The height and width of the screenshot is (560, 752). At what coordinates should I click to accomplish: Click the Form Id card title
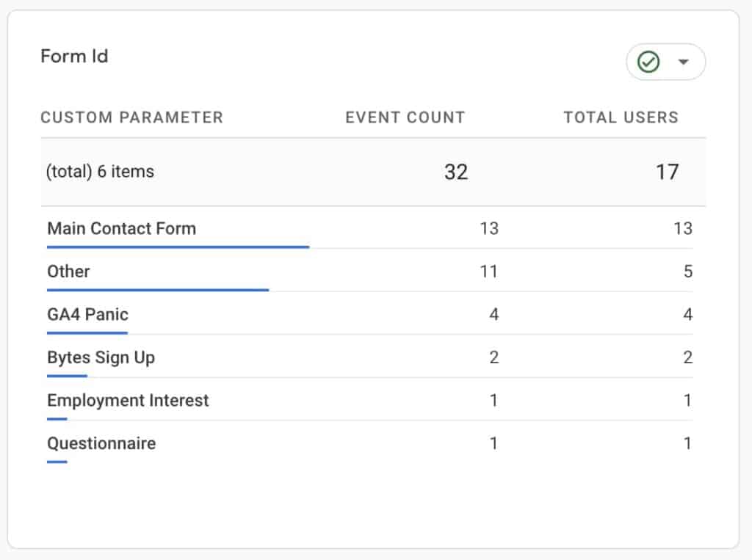coord(74,57)
